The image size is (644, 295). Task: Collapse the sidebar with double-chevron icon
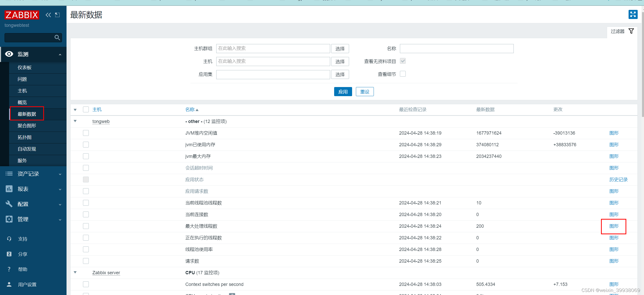coord(48,15)
